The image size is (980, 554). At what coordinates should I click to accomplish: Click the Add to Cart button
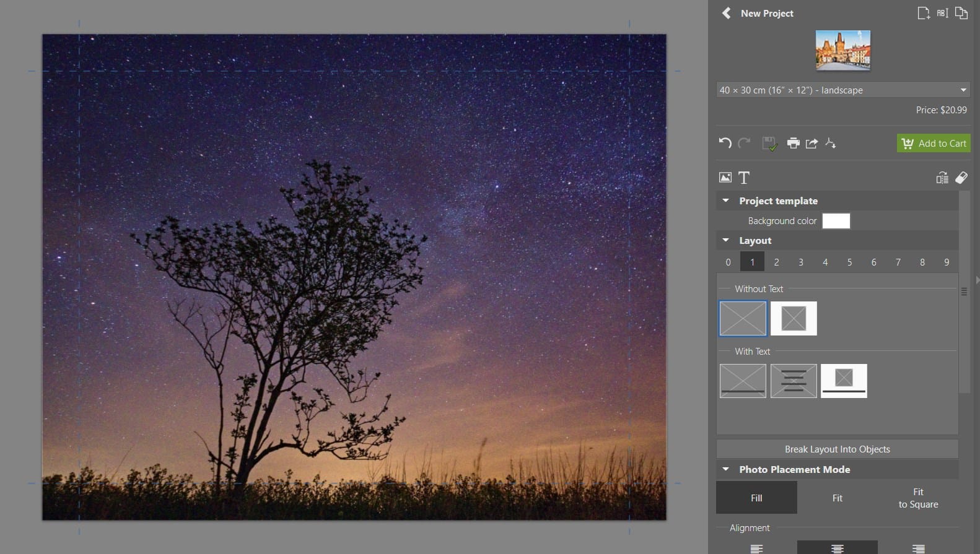pos(934,143)
